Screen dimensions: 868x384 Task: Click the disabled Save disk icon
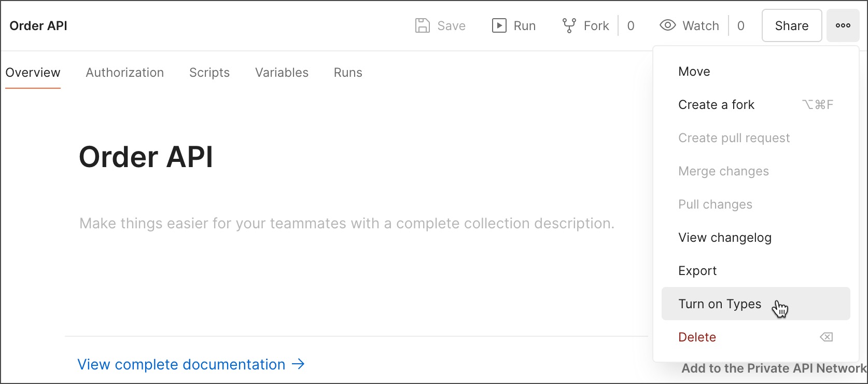(423, 25)
